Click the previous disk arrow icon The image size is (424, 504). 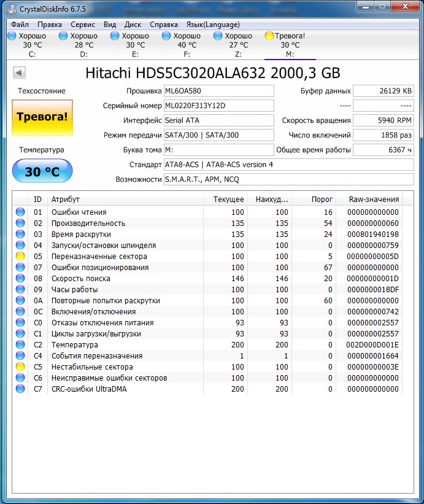coord(19,72)
